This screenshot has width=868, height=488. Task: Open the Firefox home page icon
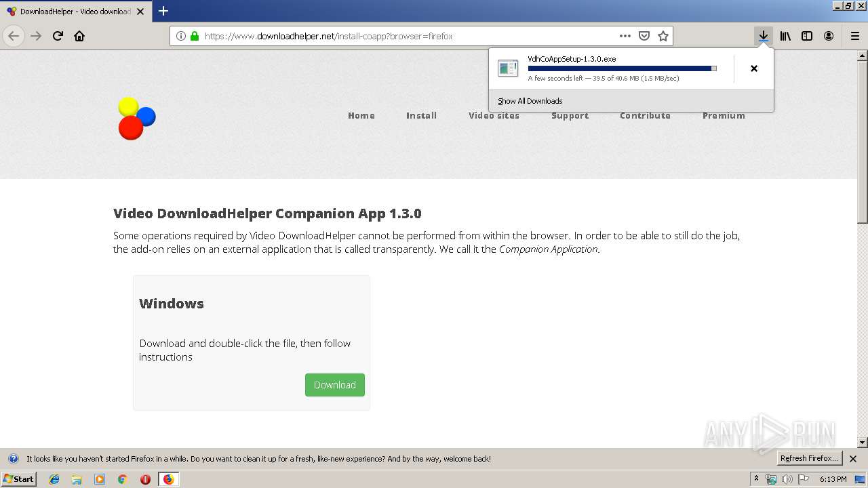tap(79, 36)
